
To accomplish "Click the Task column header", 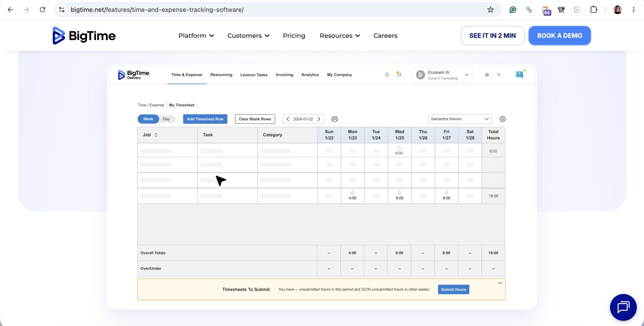I will click(x=227, y=135).
